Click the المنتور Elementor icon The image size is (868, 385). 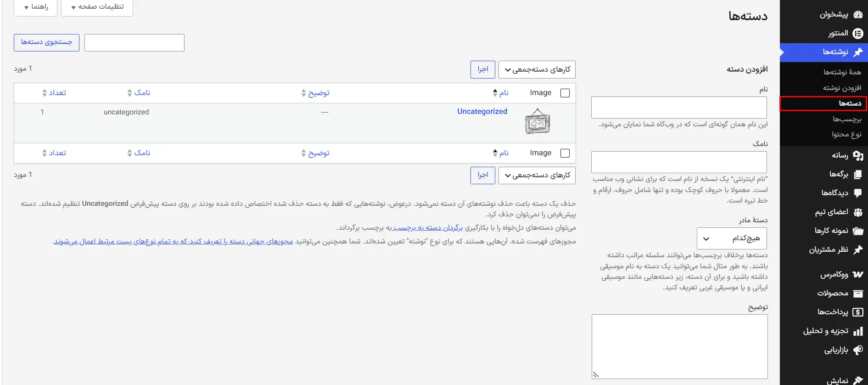tap(858, 34)
